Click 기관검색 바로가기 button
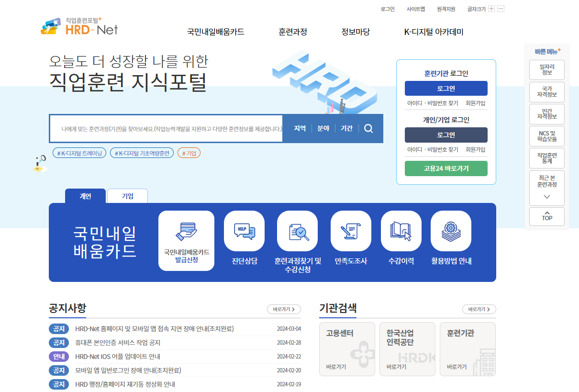The image size is (579, 392). coord(479,309)
